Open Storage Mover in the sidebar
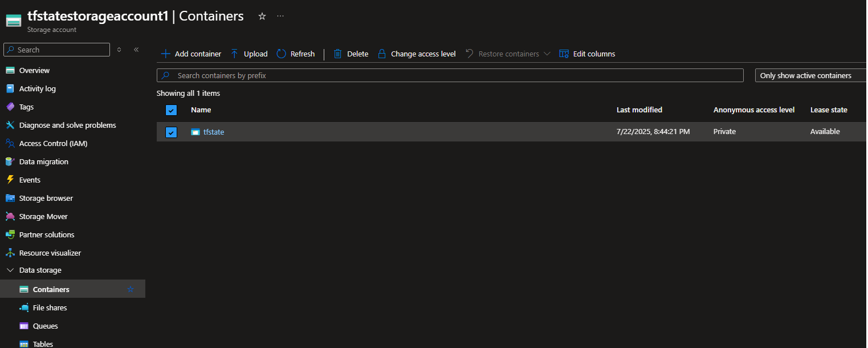This screenshot has width=868, height=348. tap(43, 217)
